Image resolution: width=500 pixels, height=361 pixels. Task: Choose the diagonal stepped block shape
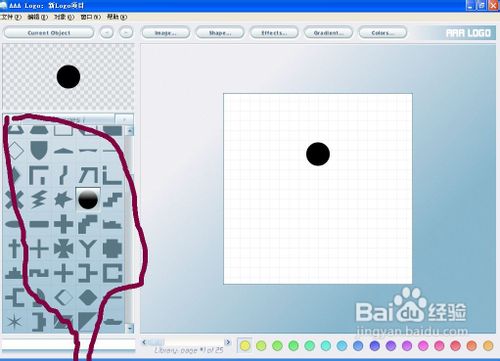coord(88,224)
